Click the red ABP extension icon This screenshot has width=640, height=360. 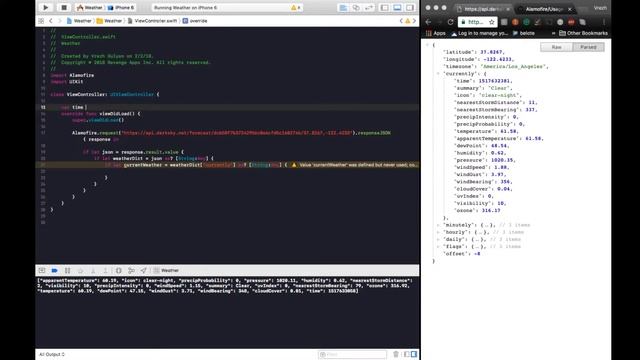point(571,22)
